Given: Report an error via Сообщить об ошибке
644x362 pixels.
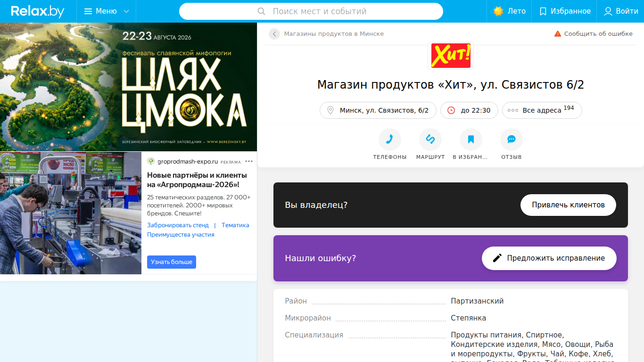Looking at the screenshot, I should pos(593,34).
